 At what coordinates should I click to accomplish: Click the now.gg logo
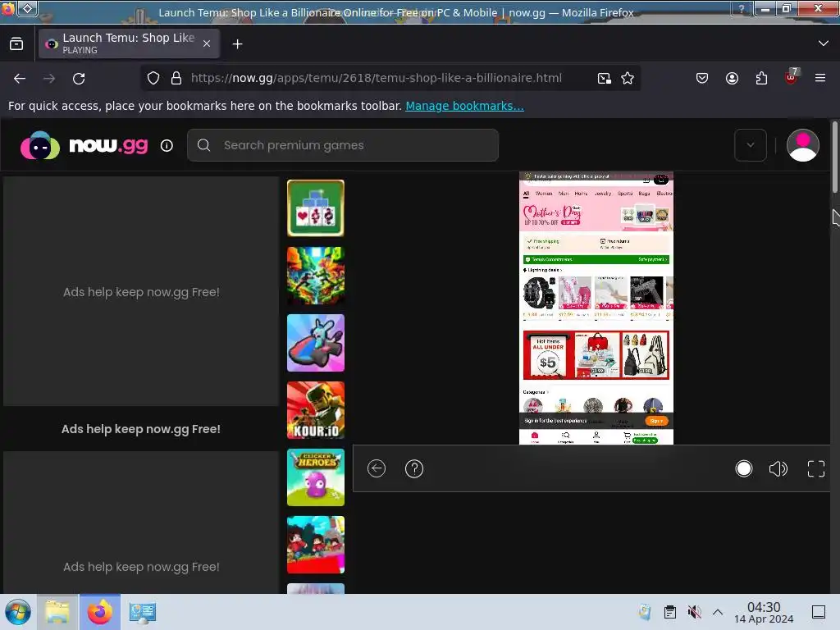[84, 145]
